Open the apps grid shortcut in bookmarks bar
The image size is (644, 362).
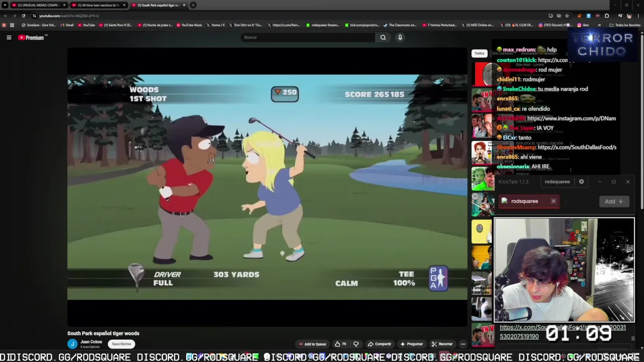point(12,25)
